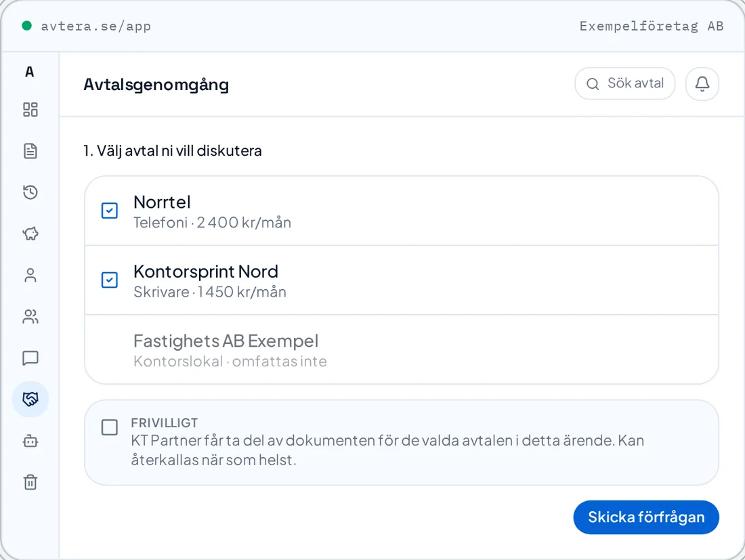Open the documents icon in sidebar
Screen dimensions: 745x560
[x=30, y=151]
